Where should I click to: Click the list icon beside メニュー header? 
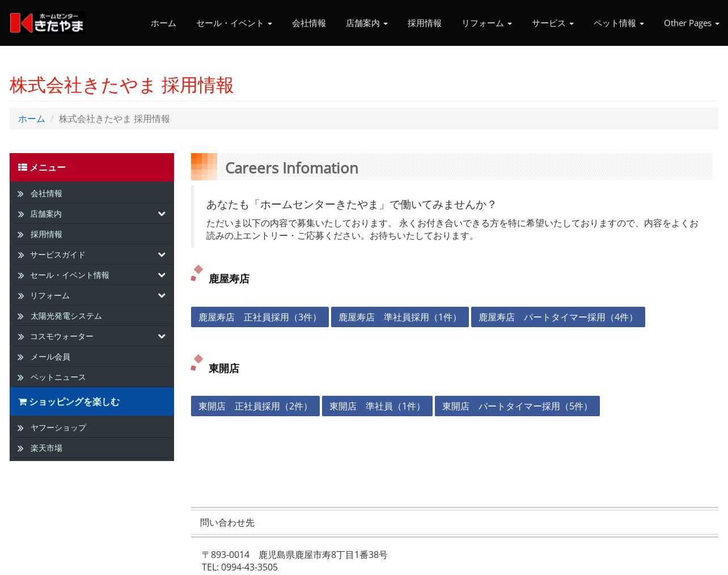click(x=23, y=167)
